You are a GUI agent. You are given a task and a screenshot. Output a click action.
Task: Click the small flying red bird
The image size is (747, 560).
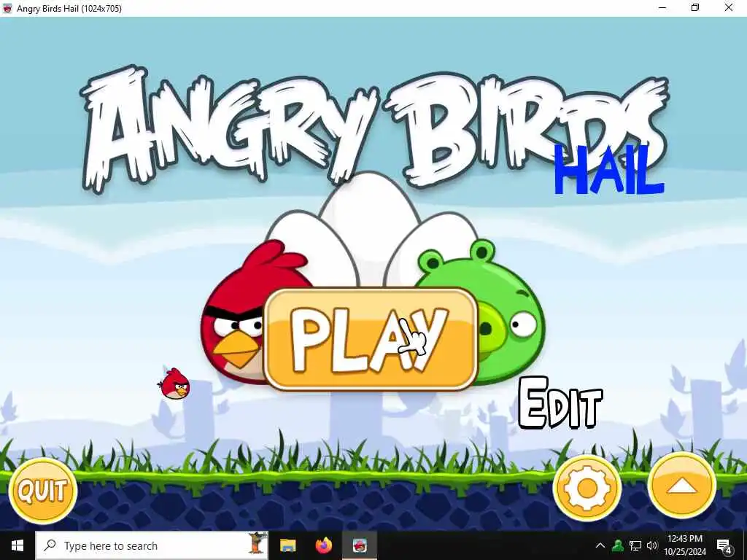174,384
